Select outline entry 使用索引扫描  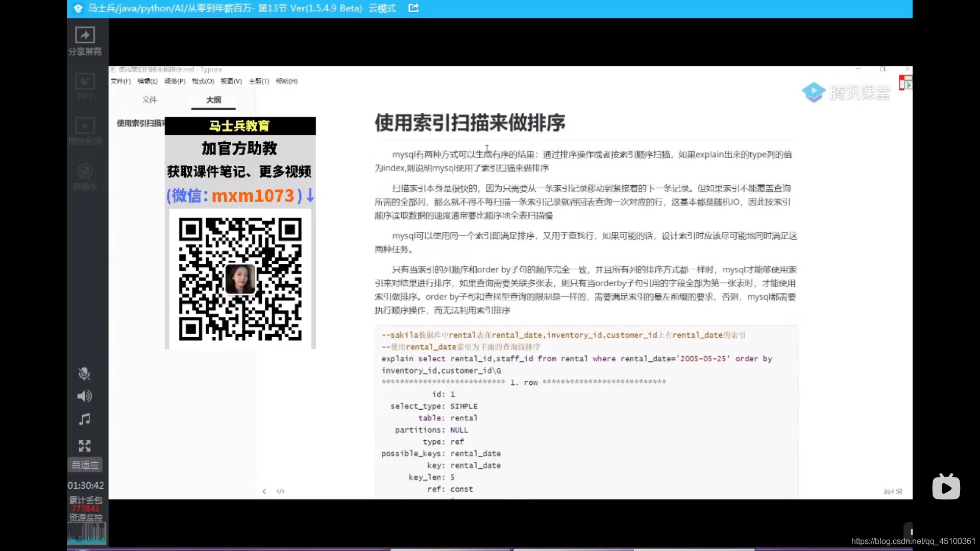click(140, 123)
